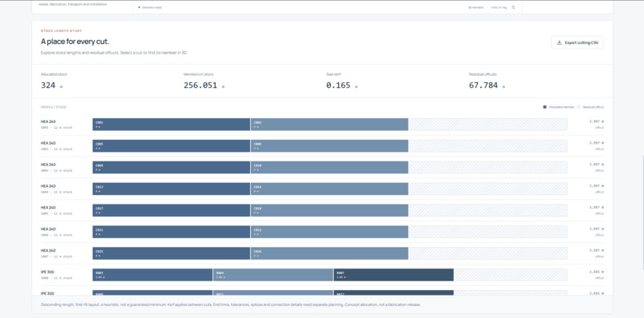Click the Residual offcut legend swatch

click(578, 107)
